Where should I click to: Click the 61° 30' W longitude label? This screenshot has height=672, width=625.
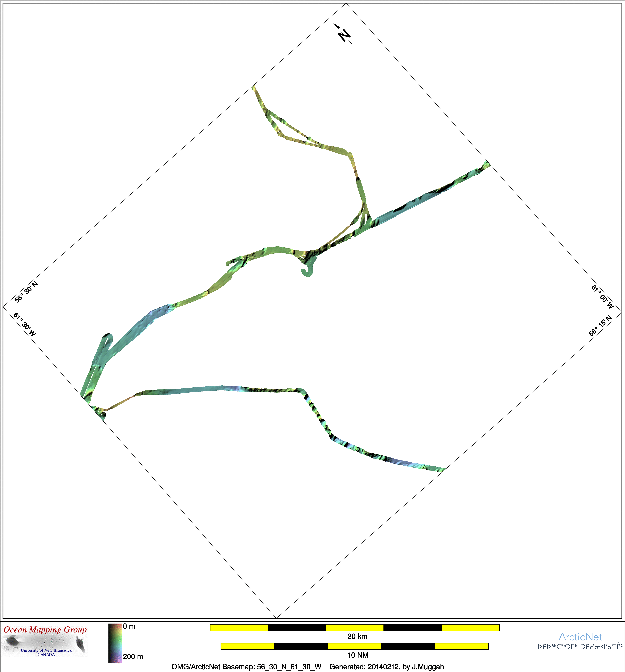(x=25, y=324)
